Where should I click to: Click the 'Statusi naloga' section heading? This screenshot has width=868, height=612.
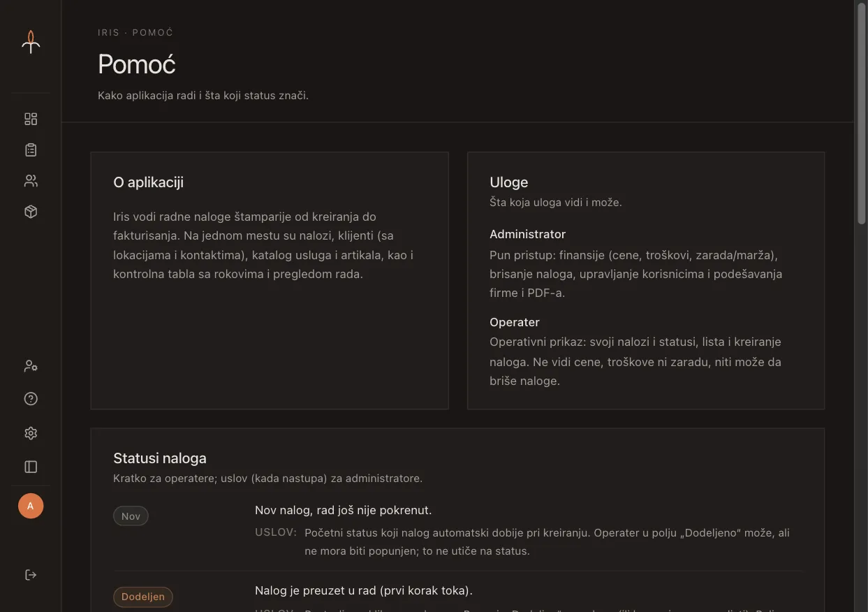(160, 458)
